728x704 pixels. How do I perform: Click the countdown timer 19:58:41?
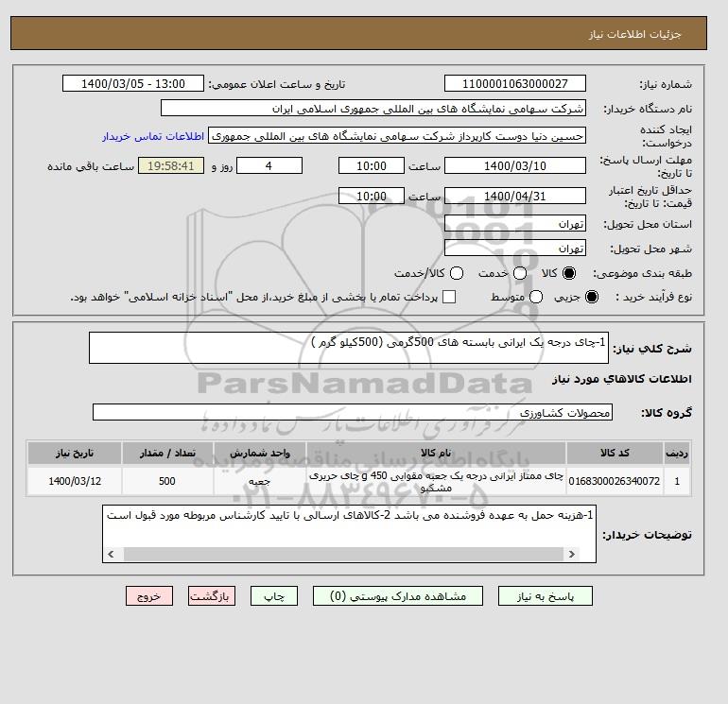[171, 165]
